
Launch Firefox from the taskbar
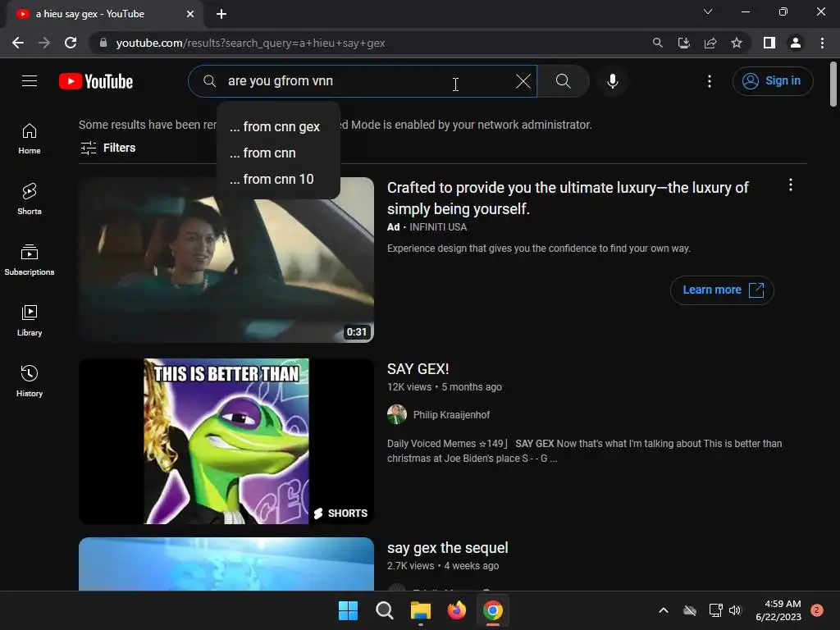click(456, 610)
